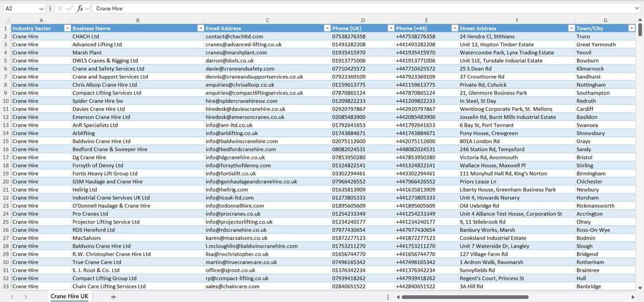Open Phone (+44) filter dropdown
This screenshot has width=644, height=302.
(455, 28)
